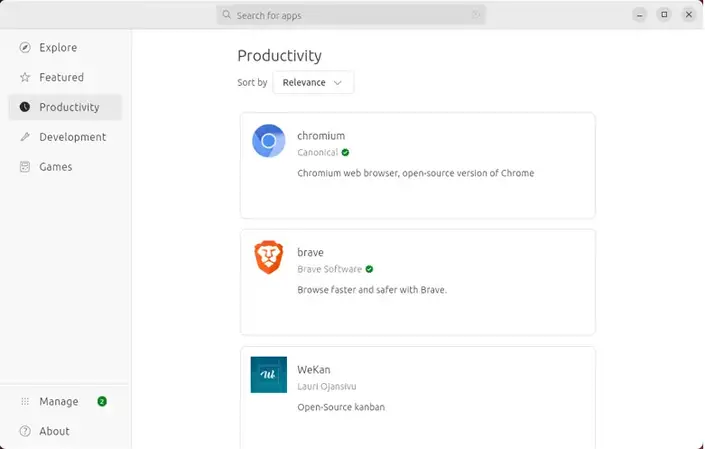Select the Productivity category
705x449 pixels.
click(x=65, y=107)
